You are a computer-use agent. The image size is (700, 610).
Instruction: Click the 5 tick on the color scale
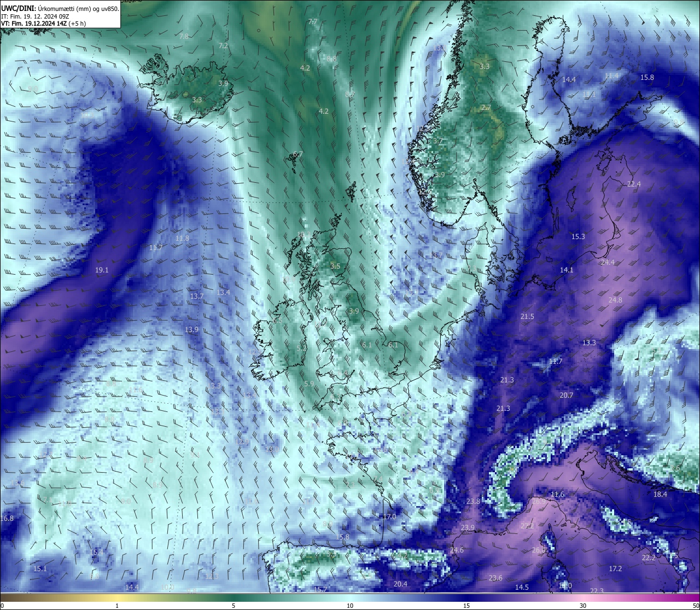tap(234, 606)
